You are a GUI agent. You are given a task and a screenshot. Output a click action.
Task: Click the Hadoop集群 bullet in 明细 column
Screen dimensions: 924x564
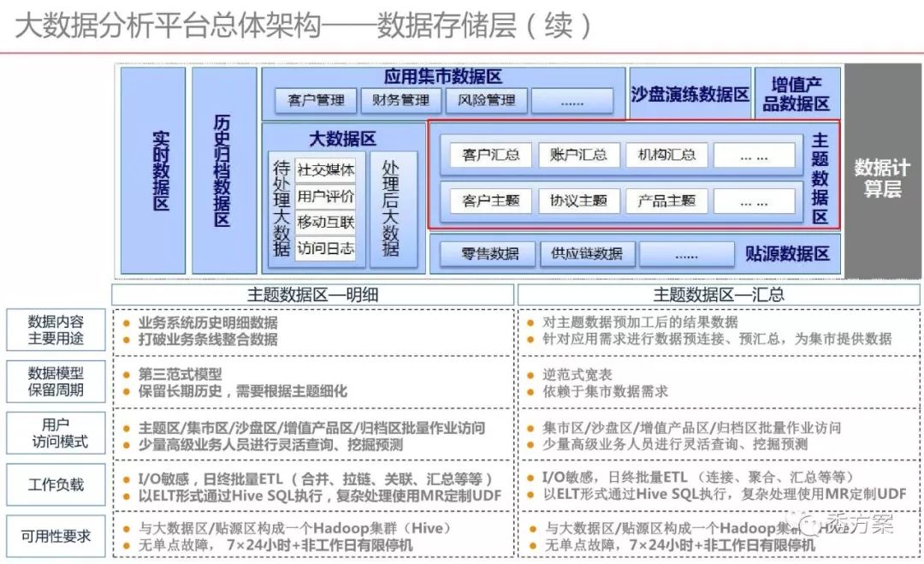(x=294, y=529)
